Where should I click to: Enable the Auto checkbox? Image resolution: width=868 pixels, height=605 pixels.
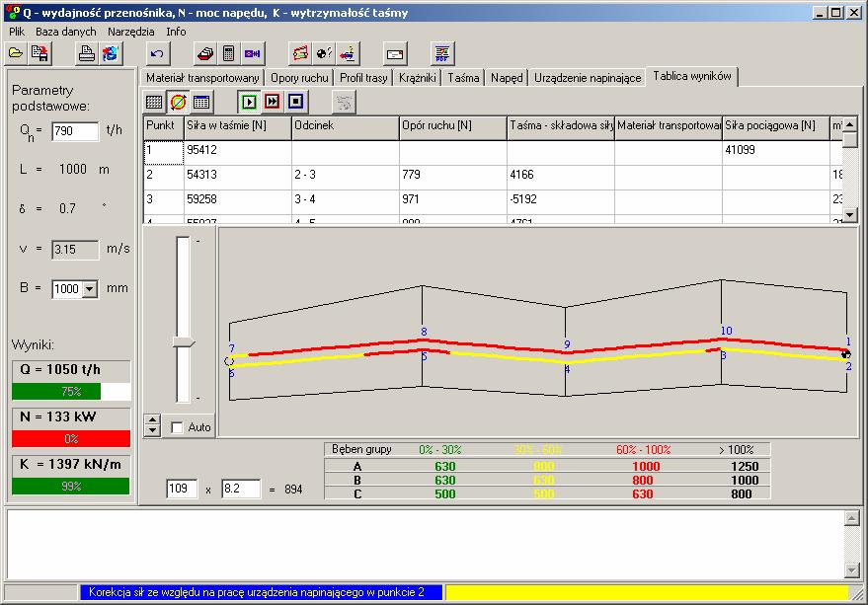[x=177, y=428]
